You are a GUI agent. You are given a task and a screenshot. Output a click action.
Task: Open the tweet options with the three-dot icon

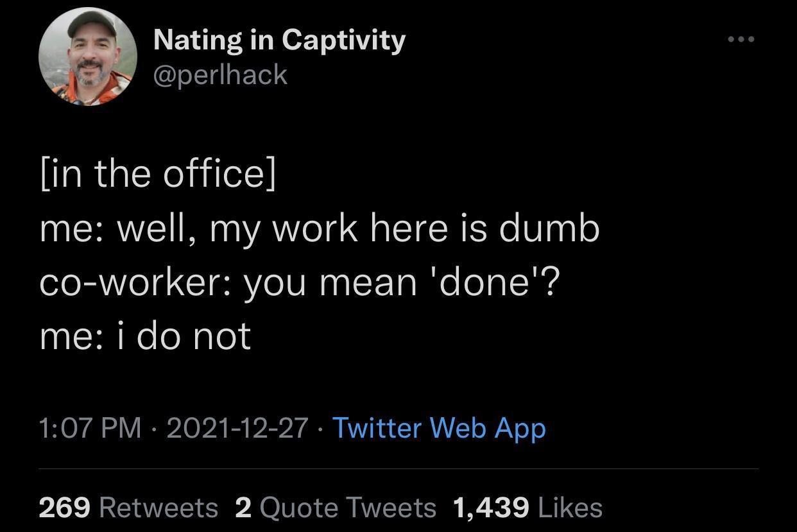[x=741, y=39]
